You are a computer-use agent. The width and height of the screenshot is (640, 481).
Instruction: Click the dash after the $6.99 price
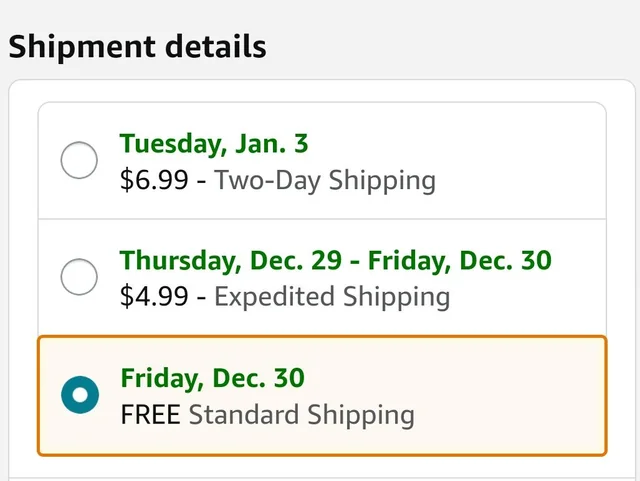point(201,181)
